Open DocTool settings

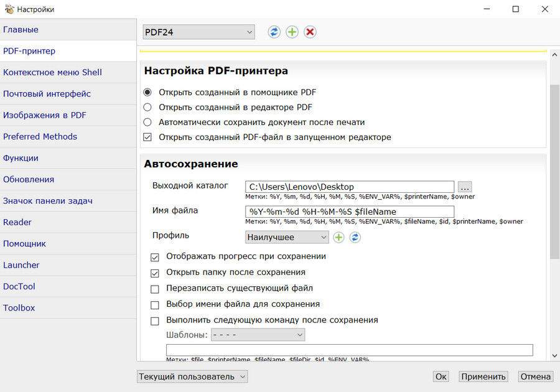[68, 287]
